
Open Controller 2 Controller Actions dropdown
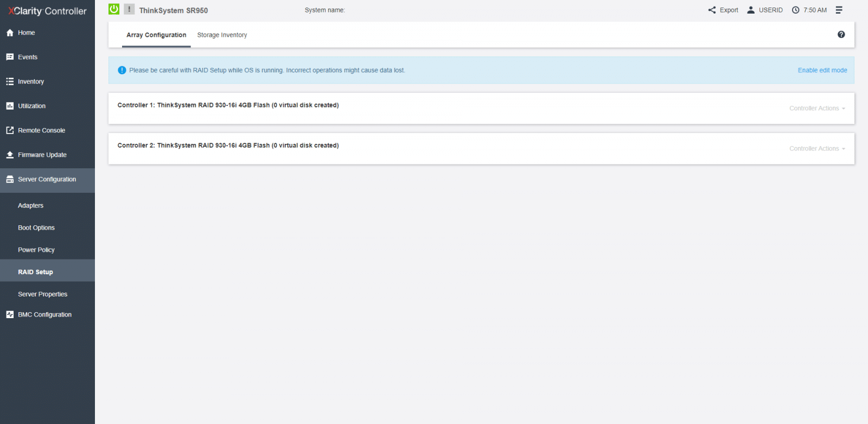click(x=817, y=148)
